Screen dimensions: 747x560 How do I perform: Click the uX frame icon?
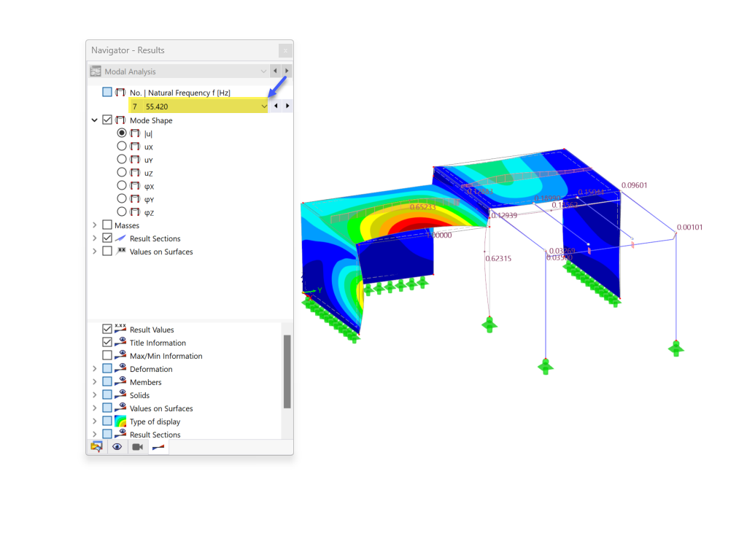[x=135, y=146]
